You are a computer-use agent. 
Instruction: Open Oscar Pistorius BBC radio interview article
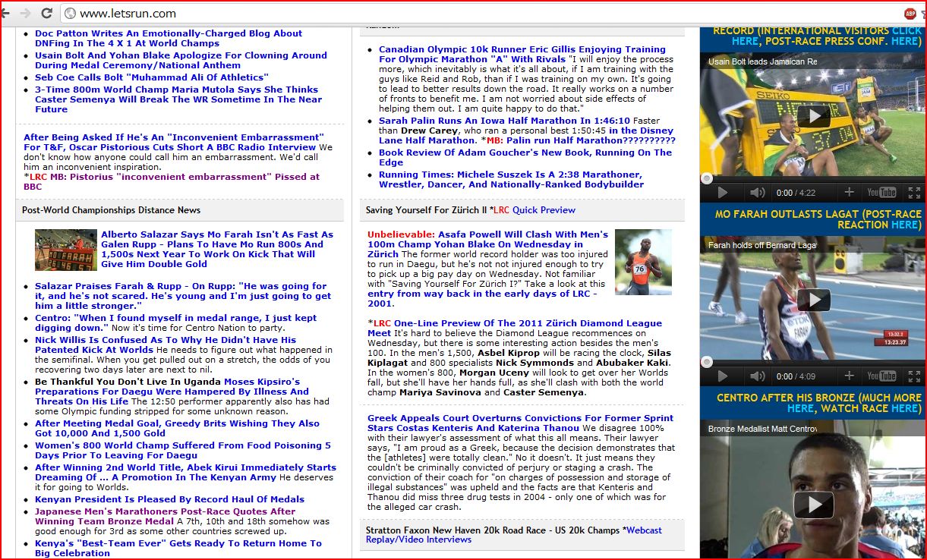pyautogui.click(x=174, y=142)
